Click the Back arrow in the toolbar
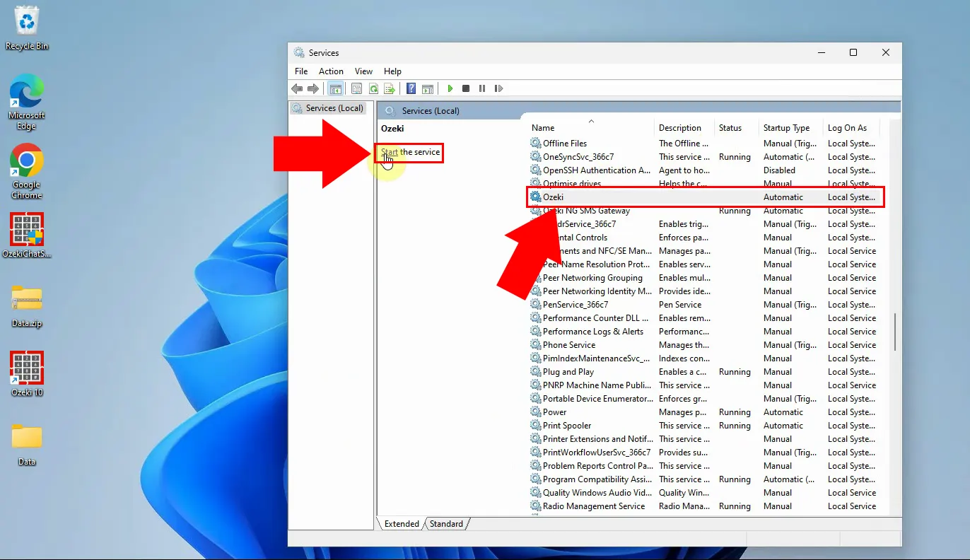 tap(297, 88)
